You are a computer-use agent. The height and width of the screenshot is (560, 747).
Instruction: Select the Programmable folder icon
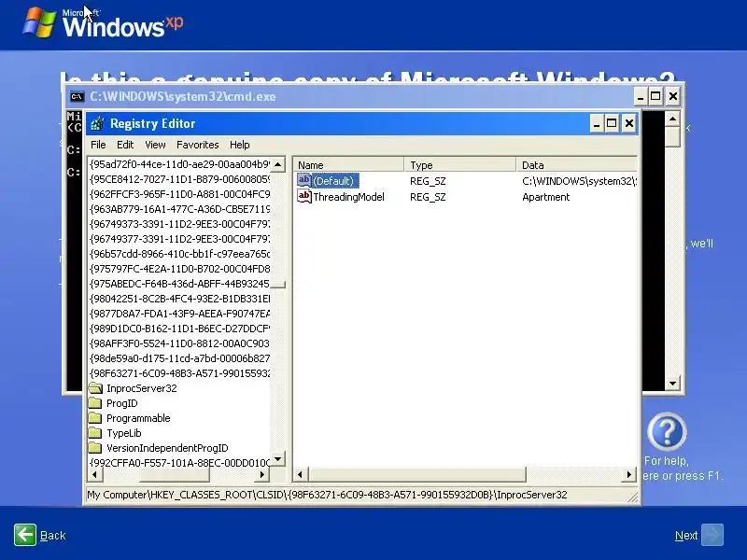point(95,418)
